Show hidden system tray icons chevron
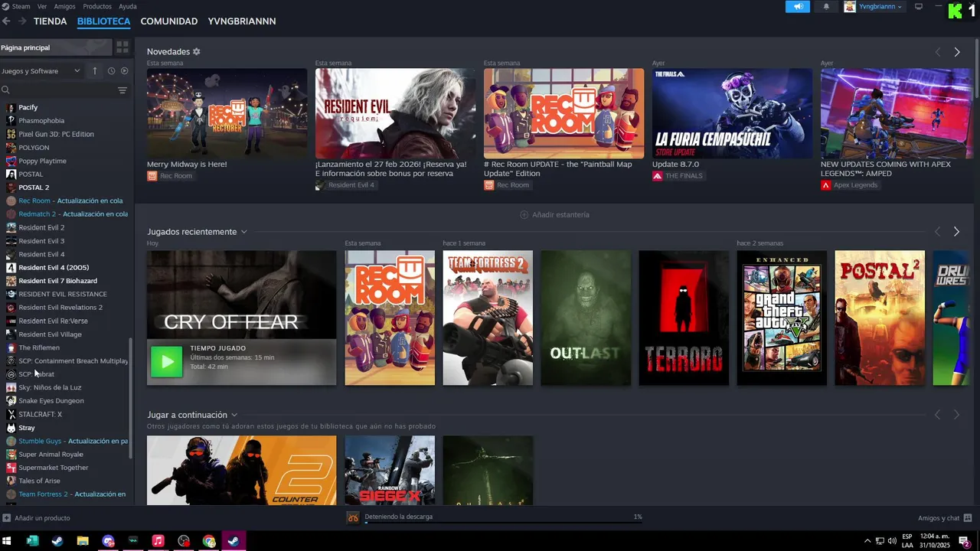The height and width of the screenshot is (551, 980). click(867, 541)
